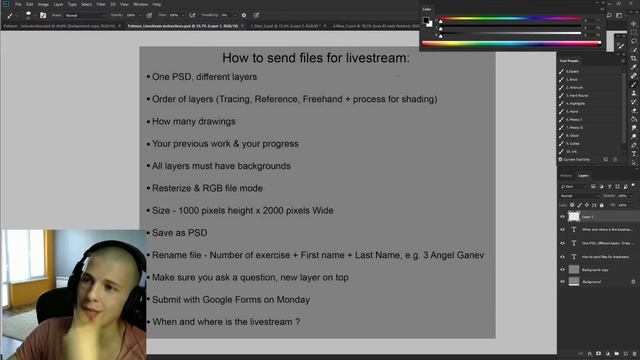Create a new layer icon

(626, 353)
